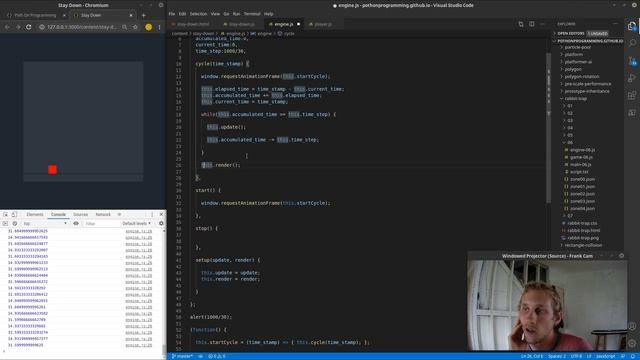Viewport: 640px width, 360px height.
Task: Close the DevTools panel
Action: (161, 214)
